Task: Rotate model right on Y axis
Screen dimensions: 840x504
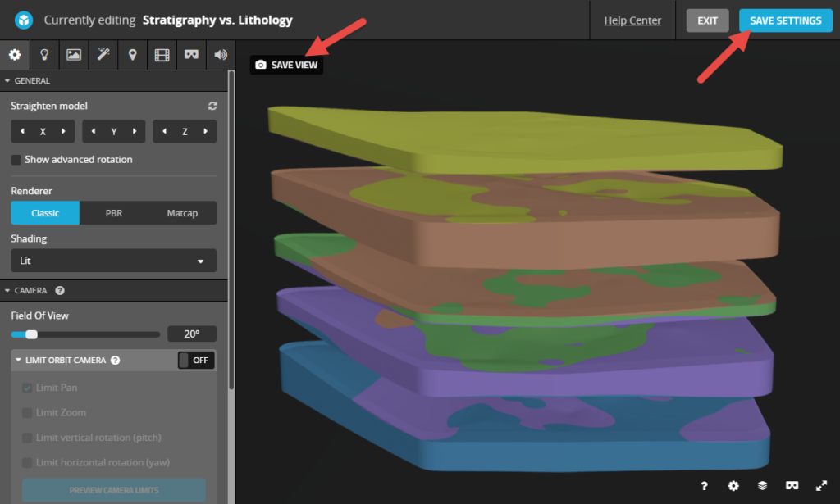Action: 135,131
